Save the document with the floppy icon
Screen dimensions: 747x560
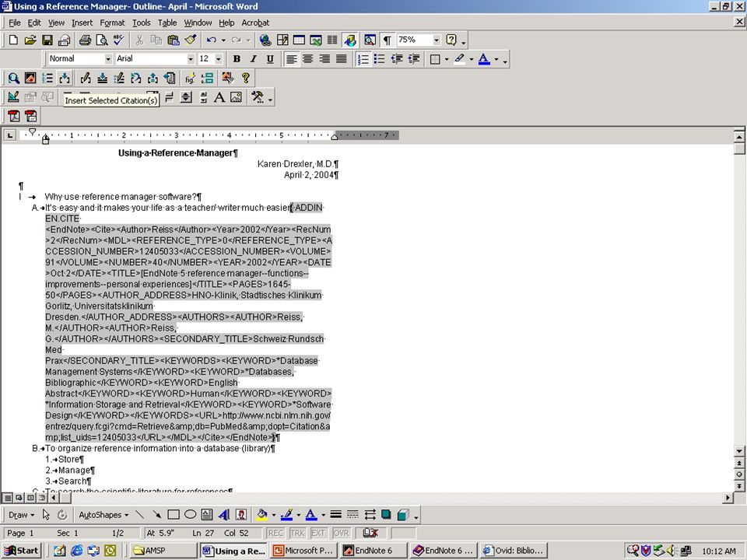click(47, 40)
